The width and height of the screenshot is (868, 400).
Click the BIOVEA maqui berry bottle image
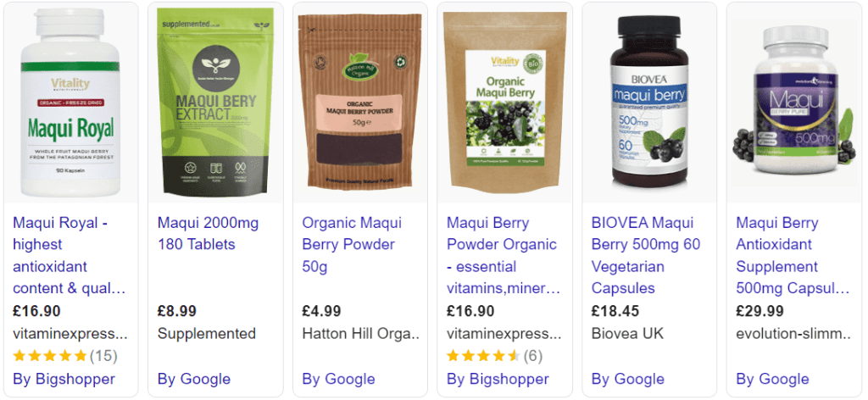pyautogui.click(x=649, y=102)
